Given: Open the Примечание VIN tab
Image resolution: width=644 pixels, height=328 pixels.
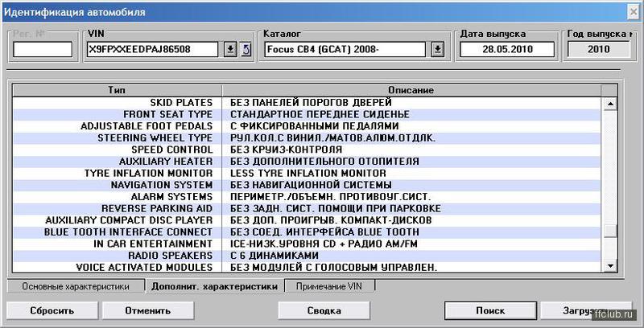Looking at the screenshot, I should point(329,286).
